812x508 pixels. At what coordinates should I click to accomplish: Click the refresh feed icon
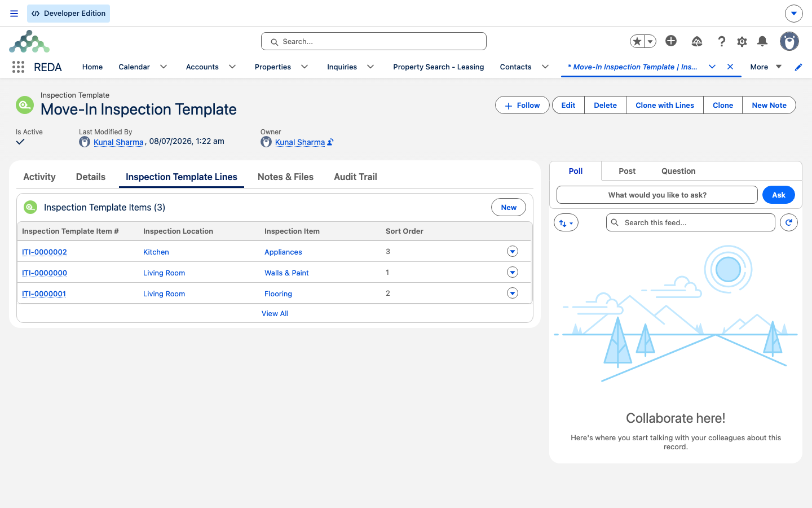(789, 222)
